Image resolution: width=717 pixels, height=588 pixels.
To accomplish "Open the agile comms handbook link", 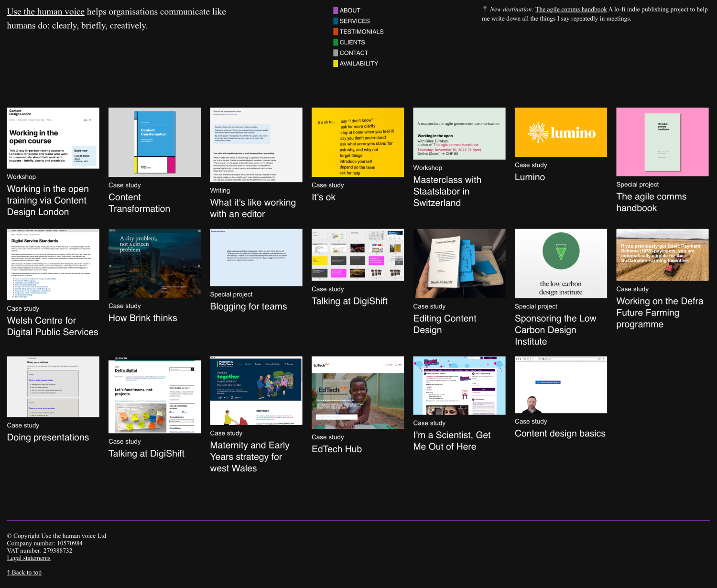I will click(571, 9).
